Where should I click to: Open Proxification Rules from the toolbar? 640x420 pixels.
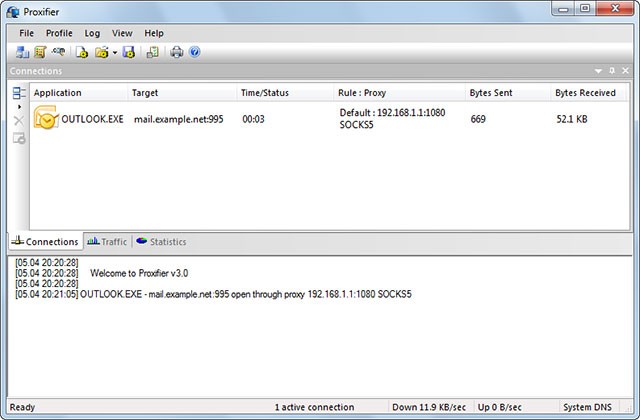pyautogui.click(x=40, y=52)
